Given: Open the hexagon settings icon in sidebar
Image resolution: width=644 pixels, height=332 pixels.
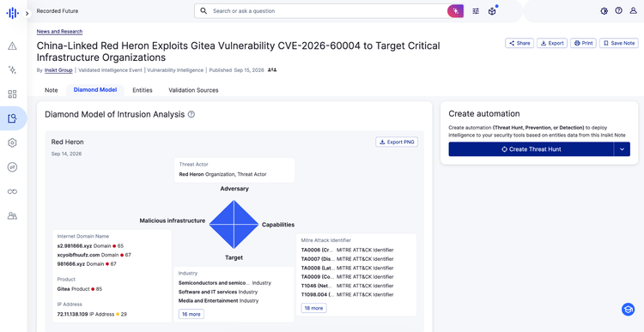Looking at the screenshot, I should coord(12,142).
